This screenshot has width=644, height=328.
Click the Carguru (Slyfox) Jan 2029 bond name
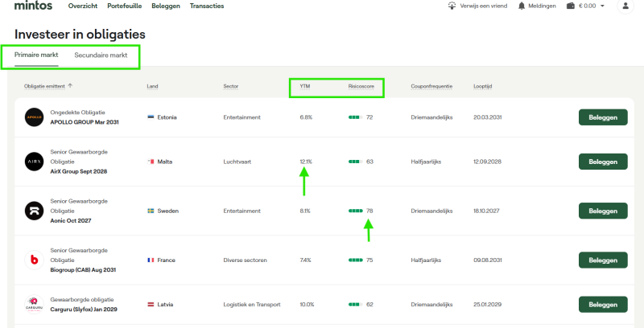pyautogui.click(x=84, y=310)
